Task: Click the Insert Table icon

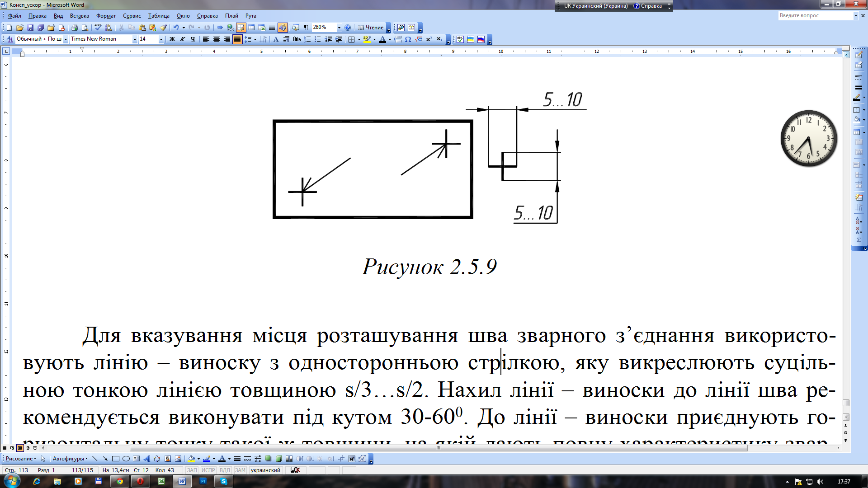Action: [x=251, y=28]
